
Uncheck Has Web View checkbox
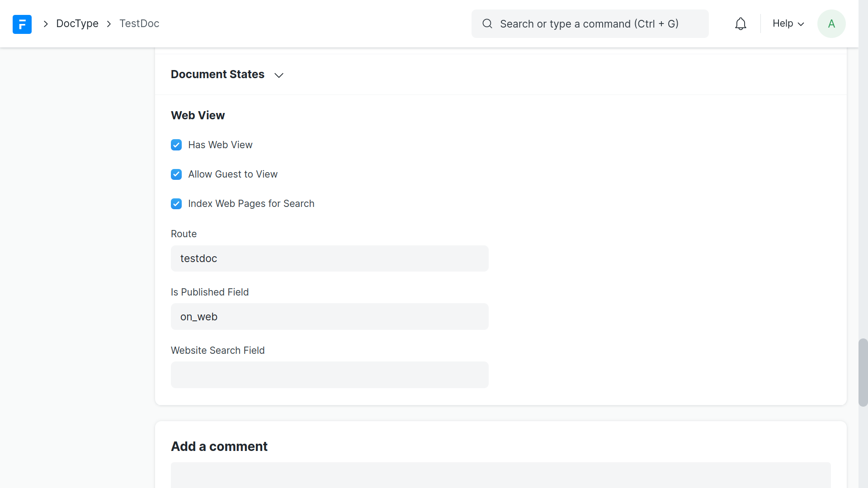click(x=176, y=145)
